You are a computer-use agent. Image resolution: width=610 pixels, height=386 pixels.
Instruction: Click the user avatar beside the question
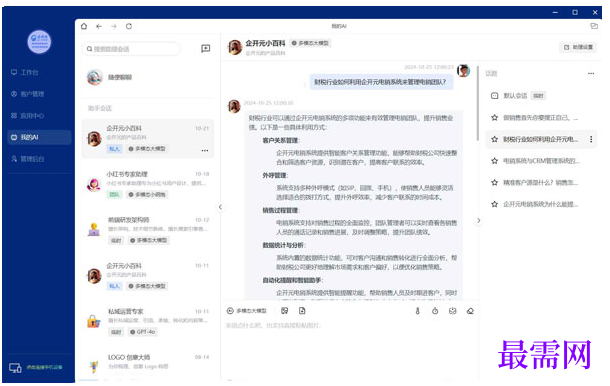coord(463,71)
